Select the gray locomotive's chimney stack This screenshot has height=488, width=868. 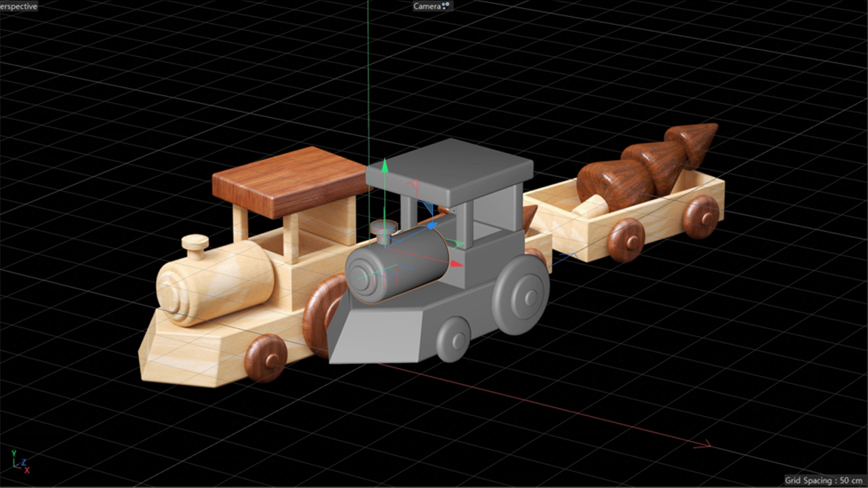pyautogui.click(x=384, y=232)
